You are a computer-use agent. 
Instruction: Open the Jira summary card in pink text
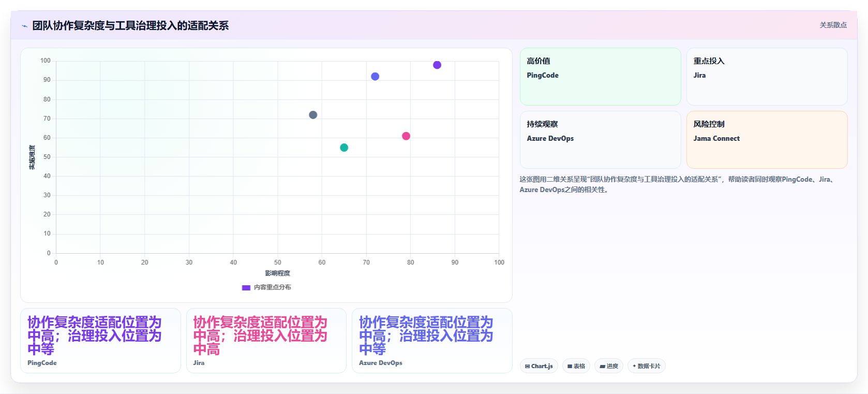[x=266, y=341]
